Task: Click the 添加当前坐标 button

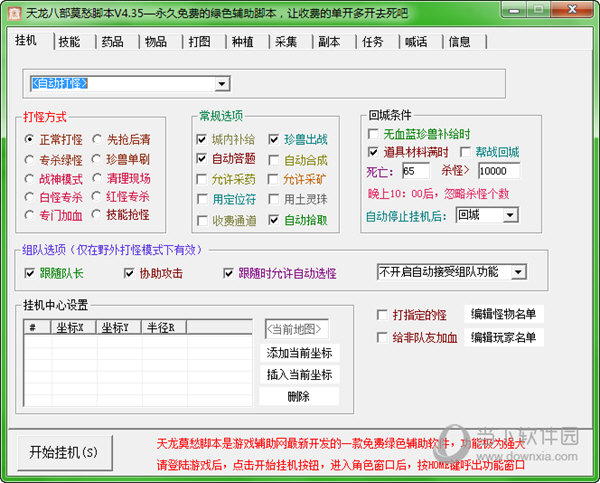Action: 299,353
